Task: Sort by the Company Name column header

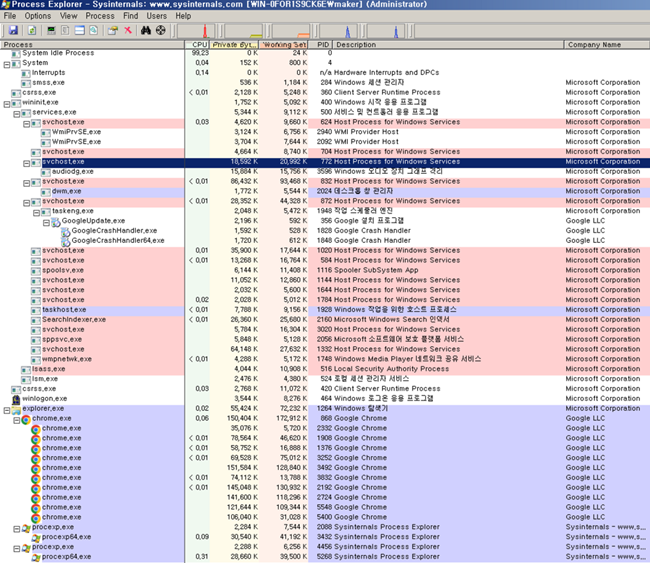Action: 606,44
